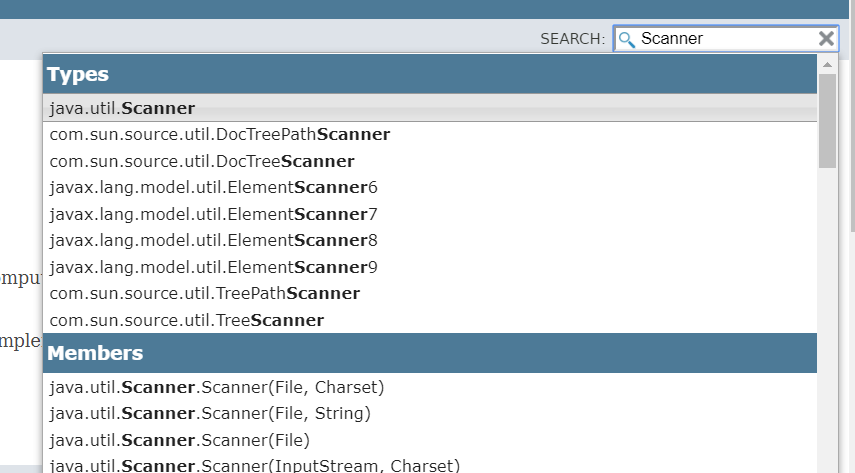The width and height of the screenshot is (855, 473).
Task: Choose ElementScanner7 from the results
Action: click(430, 214)
